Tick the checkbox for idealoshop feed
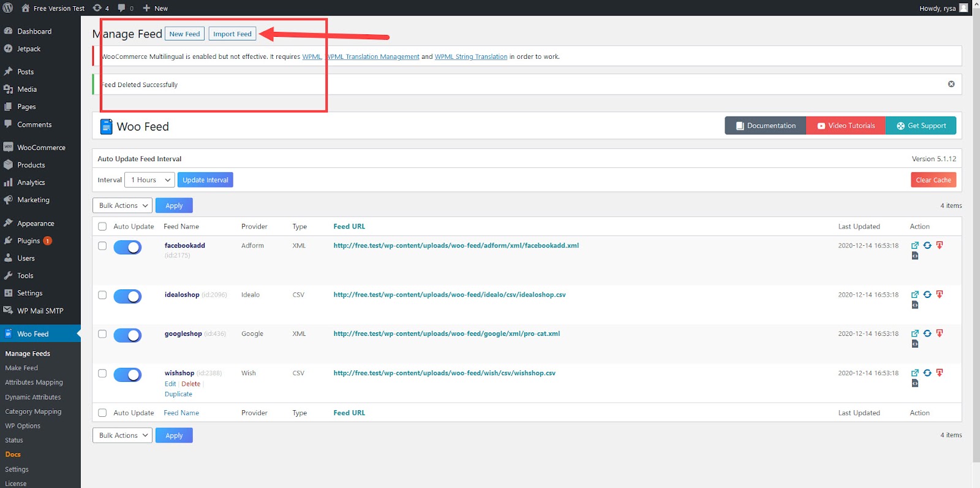 point(102,295)
